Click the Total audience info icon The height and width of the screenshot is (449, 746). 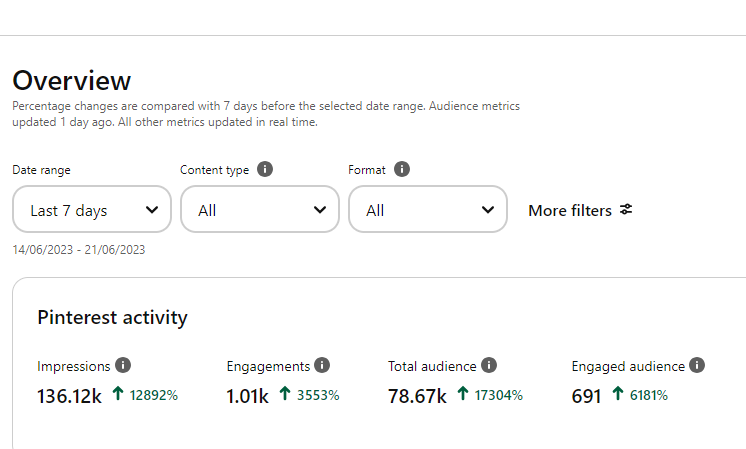pos(489,366)
